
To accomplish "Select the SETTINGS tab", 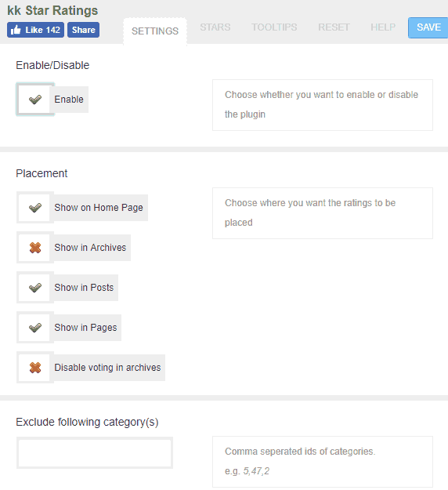I will point(155,31).
